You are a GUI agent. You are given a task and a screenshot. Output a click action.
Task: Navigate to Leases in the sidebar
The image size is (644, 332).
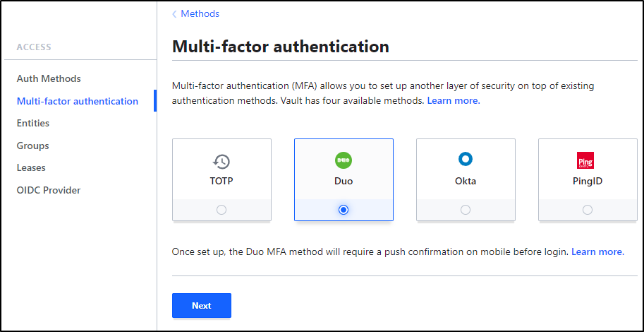(x=31, y=168)
